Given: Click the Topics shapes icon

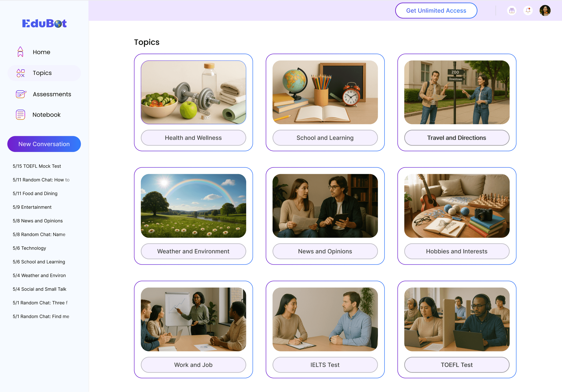Looking at the screenshot, I should pyautogui.click(x=21, y=73).
